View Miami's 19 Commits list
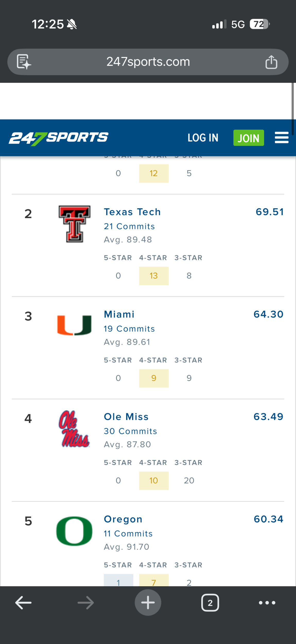The width and height of the screenshot is (296, 644). click(129, 329)
